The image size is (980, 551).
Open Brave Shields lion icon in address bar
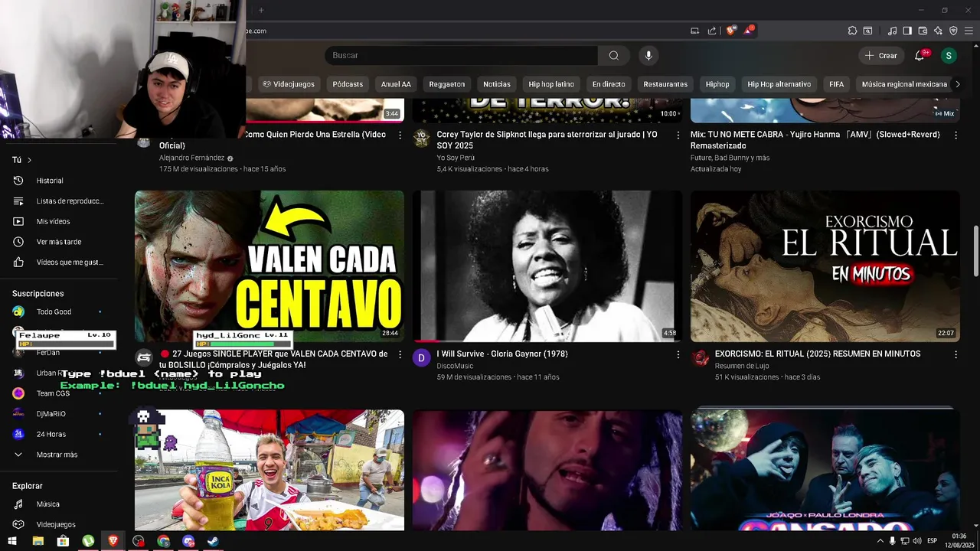[731, 31]
